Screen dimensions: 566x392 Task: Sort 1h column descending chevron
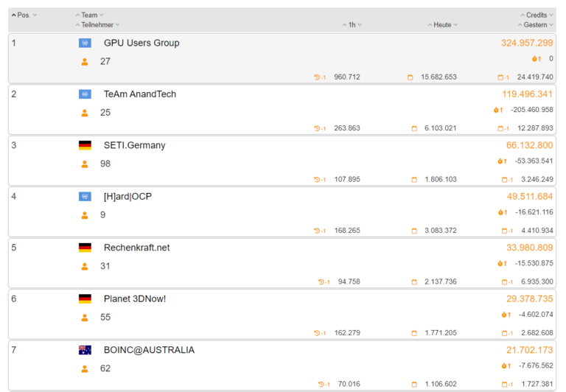pyautogui.click(x=360, y=25)
